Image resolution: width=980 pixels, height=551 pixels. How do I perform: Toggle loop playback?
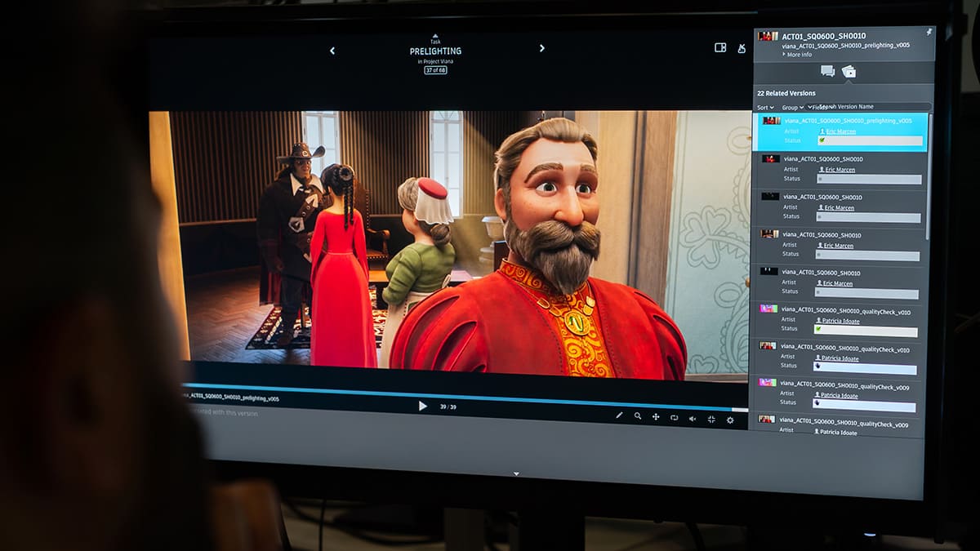[x=675, y=418]
